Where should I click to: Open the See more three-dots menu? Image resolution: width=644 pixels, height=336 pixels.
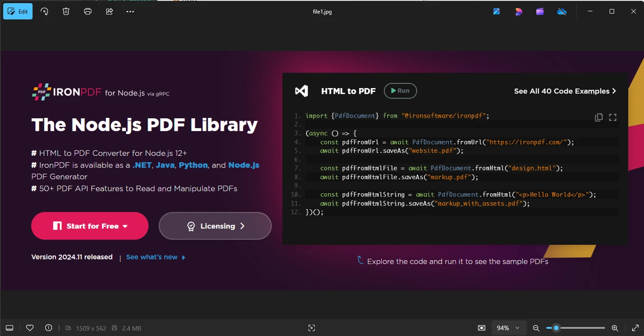pyautogui.click(x=130, y=11)
